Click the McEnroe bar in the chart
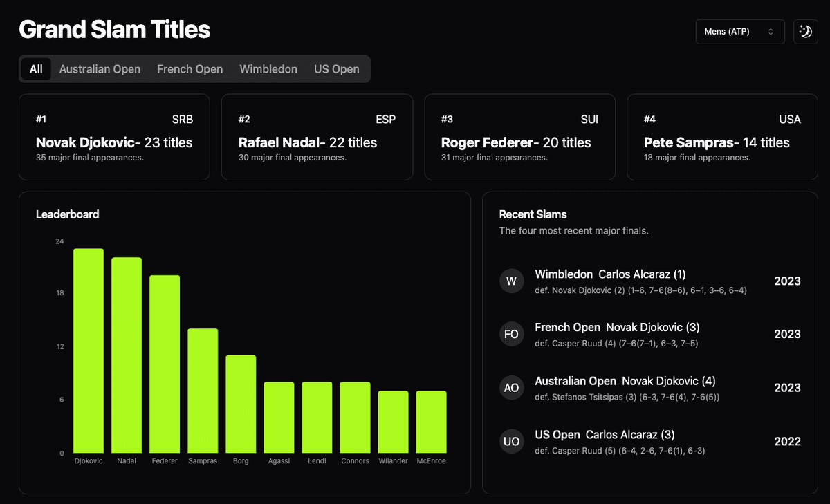This screenshot has height=504, width=830. [431, 422]
